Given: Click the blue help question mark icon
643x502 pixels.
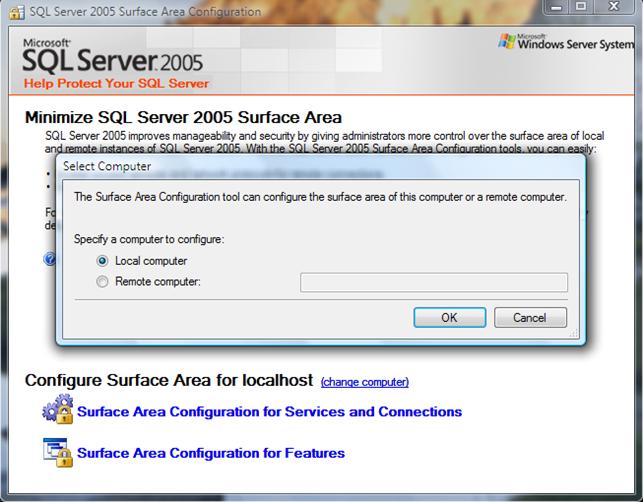Looking at the screenshot, I should [48, 259].
